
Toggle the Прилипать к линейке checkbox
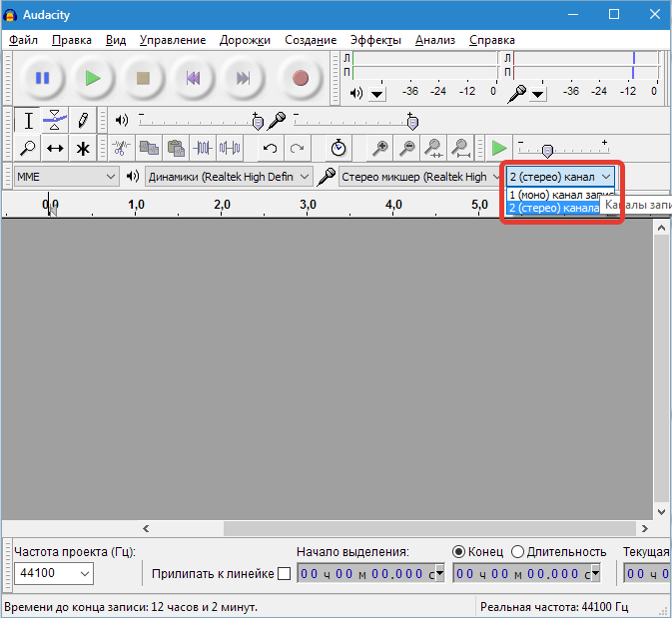(x=285, y=573)
